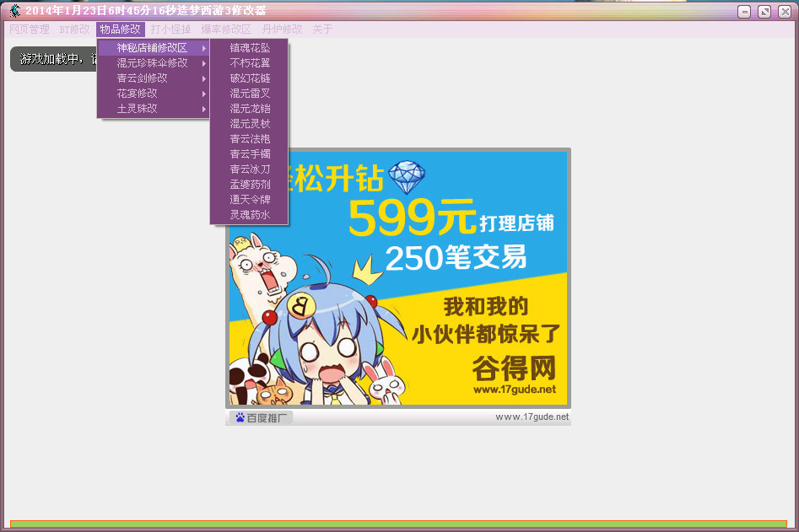
Task: Select 青云剑修改 submenu entry
Action: 154,78
